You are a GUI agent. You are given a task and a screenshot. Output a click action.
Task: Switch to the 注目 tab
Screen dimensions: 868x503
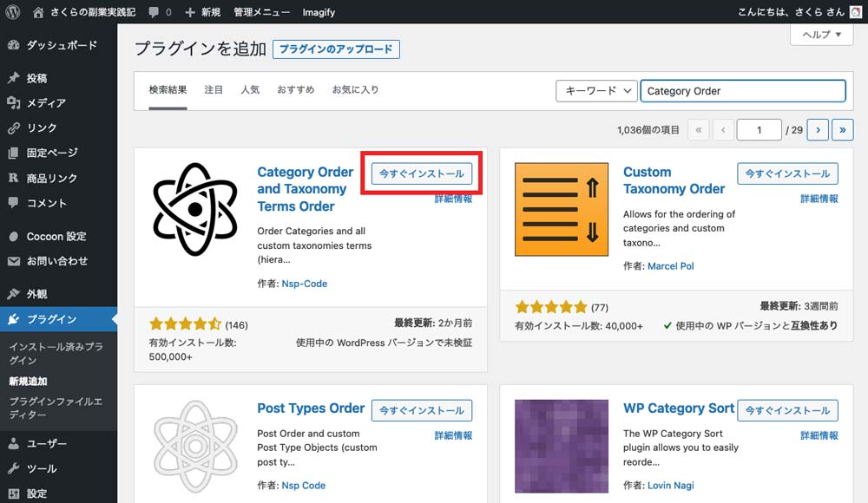(x=214, y=89)
